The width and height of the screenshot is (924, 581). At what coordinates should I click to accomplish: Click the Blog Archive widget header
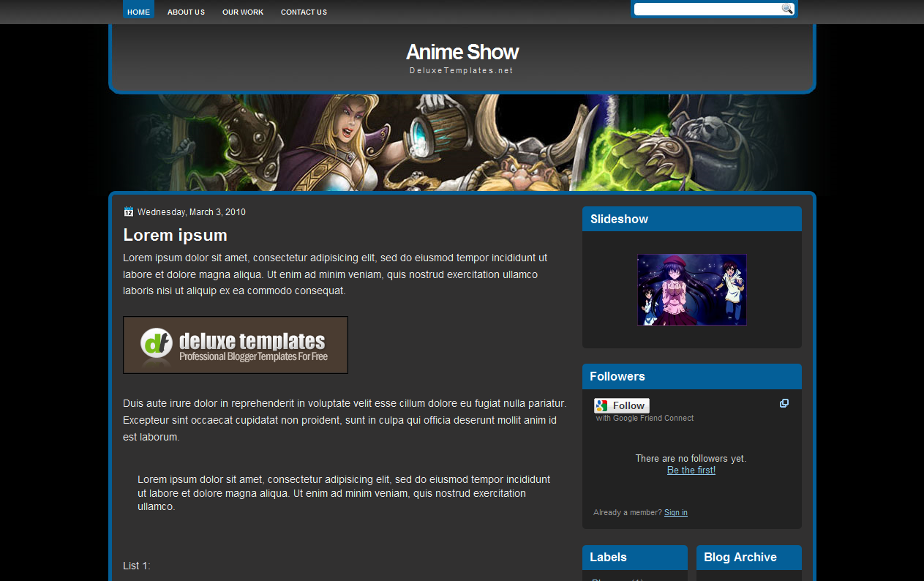coord(749,557)
